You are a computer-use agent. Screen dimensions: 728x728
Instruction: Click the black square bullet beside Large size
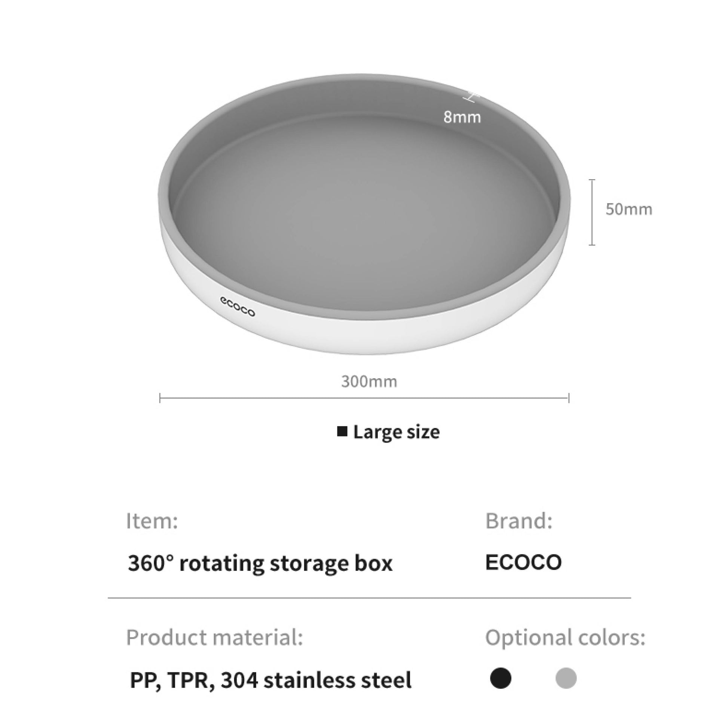point(342,431)
